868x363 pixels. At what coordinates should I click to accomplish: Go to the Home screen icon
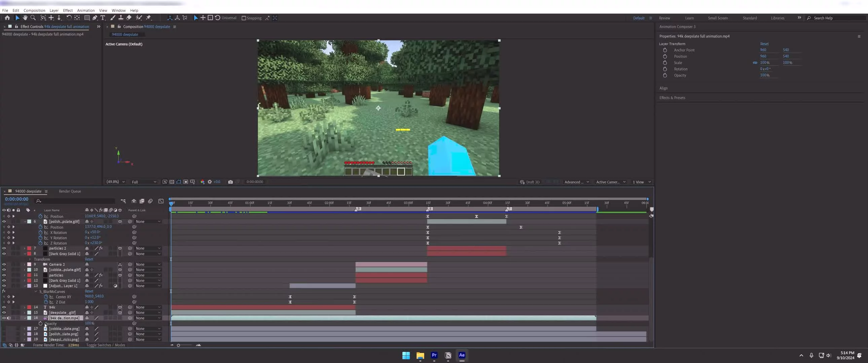point(7,18)
